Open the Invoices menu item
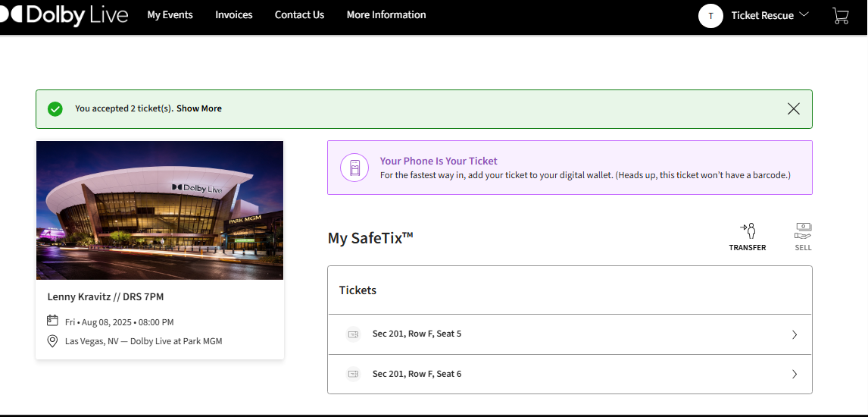Screen dimensions: 868x417 pyautogui.click(x=233, y=15)
